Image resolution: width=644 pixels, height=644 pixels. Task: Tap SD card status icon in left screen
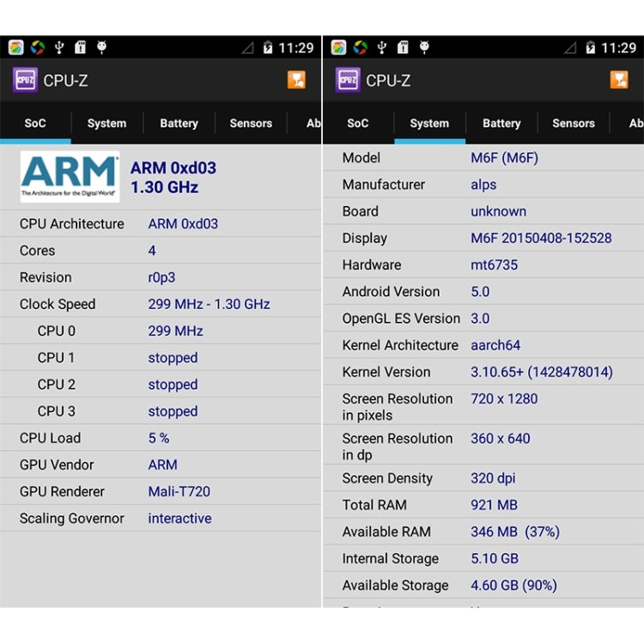[80, 47]
